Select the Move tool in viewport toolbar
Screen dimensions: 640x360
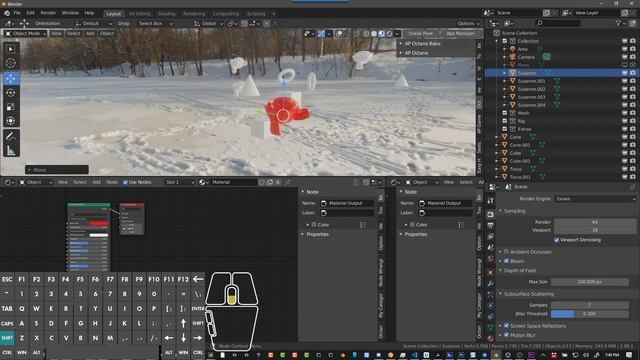[11, 78]
